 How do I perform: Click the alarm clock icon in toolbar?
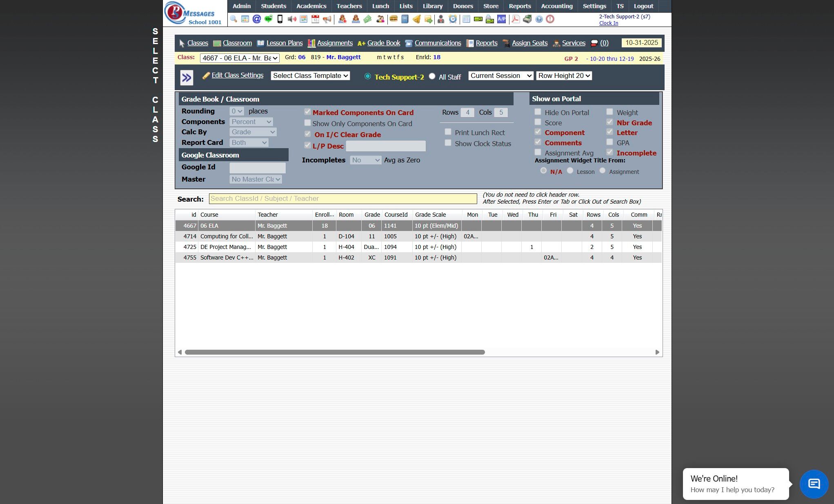pyautogui.click(x=453, y=19)
